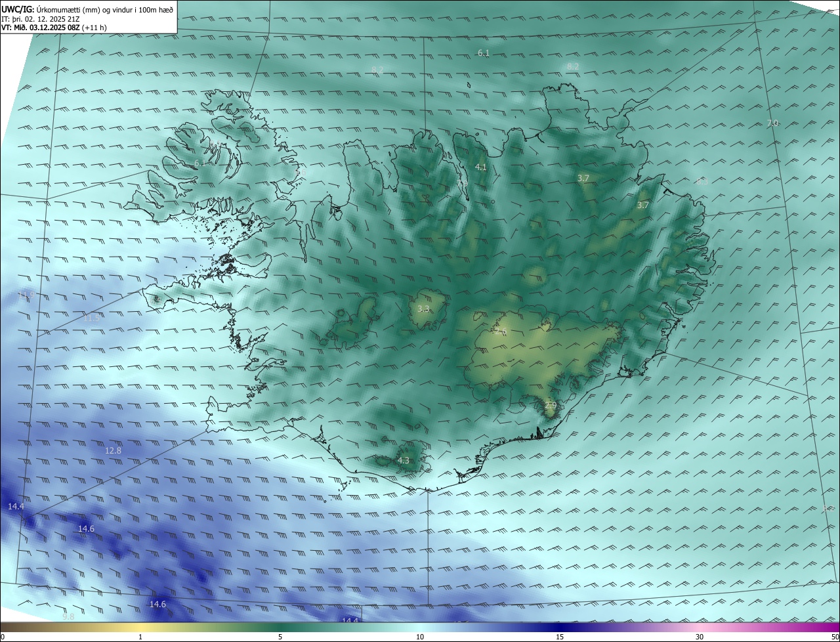
Task: Click the 2.9 value near the southeast coast
Action: coord(551,406)
